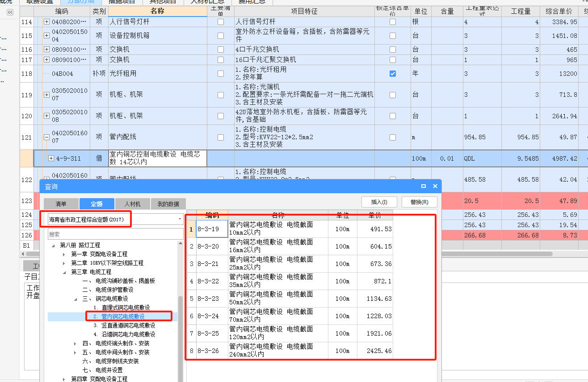588x382 pixels.
Task: Expand 第二章 10KV以下架空线路工程 tree arrow
Action: point(64,263)
